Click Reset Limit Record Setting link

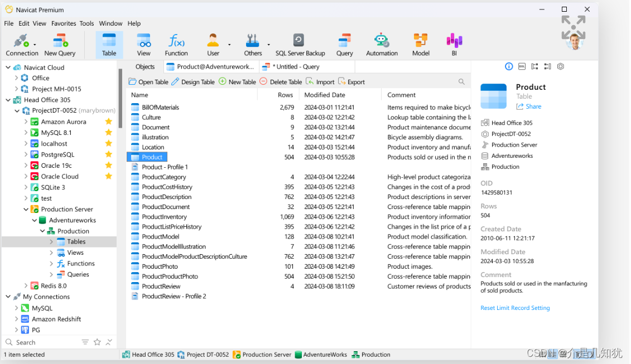click(515, 308)
